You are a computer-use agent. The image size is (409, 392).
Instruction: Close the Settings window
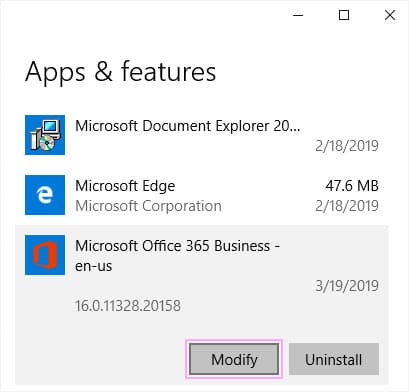(x=390, y=15)
